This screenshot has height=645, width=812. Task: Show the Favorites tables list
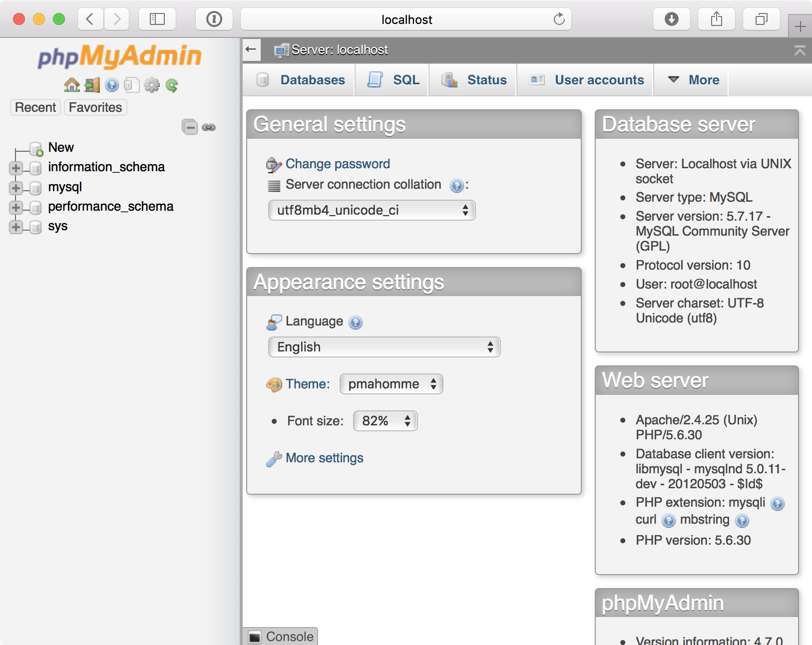click(x=95, y=107)
